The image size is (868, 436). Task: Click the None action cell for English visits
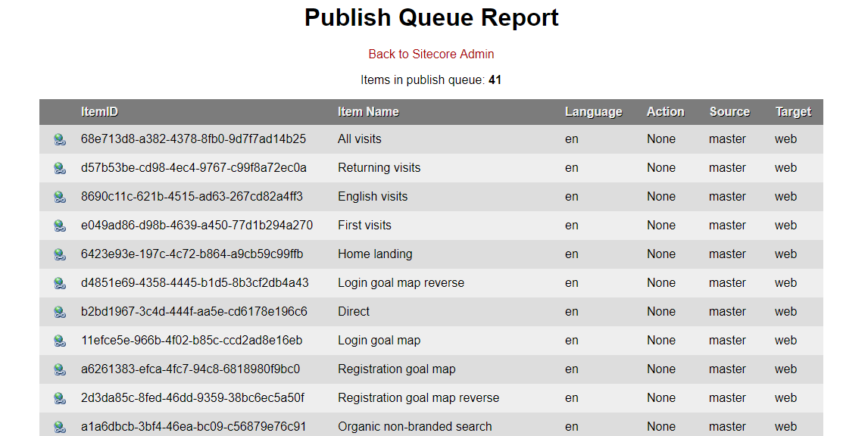(x=661, y=196)
